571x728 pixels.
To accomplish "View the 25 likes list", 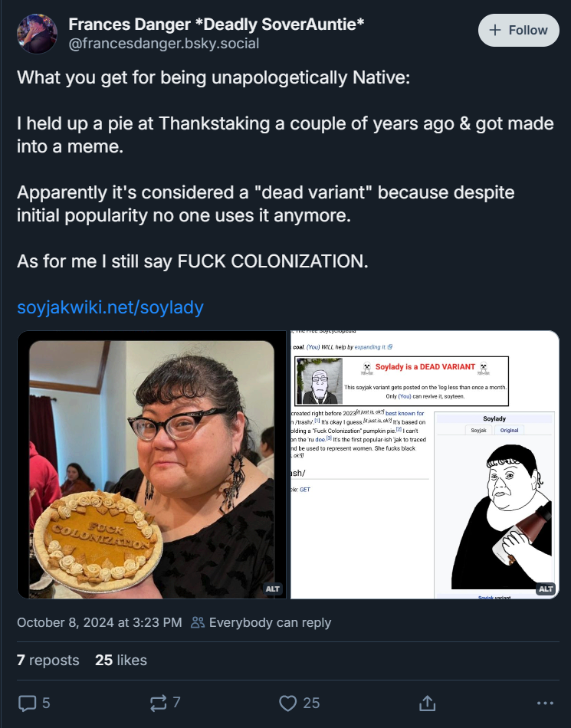I will point(121,660).
